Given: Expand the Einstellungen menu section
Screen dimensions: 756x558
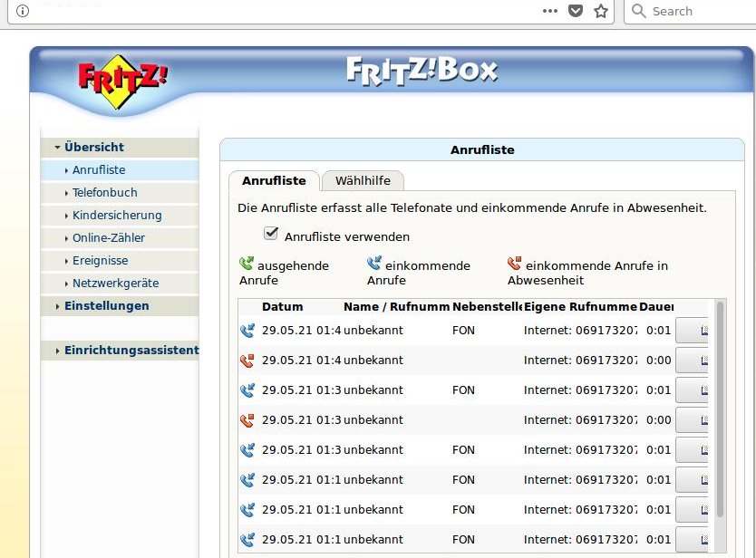Looking at the screenshot, I should coord(120,306).
